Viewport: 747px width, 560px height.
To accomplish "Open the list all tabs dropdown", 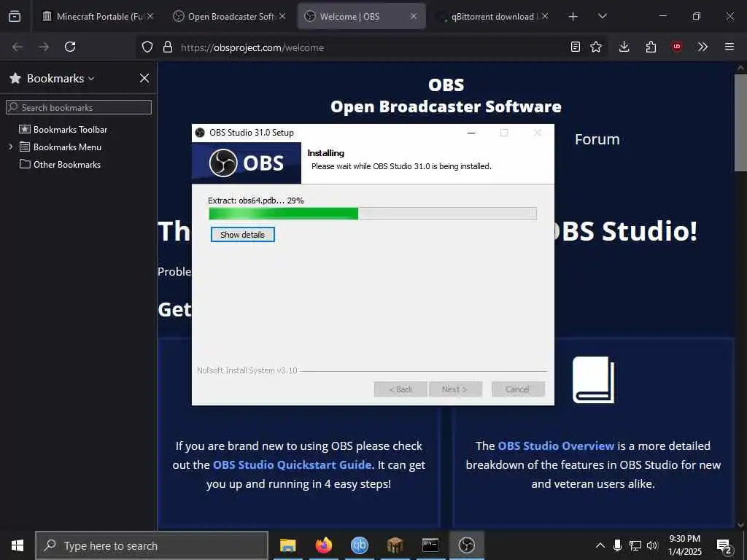I will (602, 16).
